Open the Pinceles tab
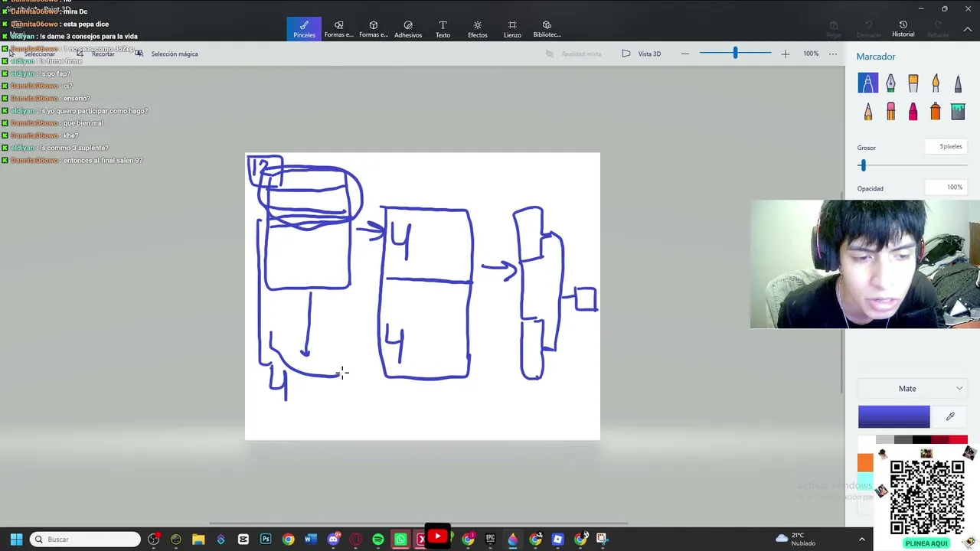 coord(304,29)
